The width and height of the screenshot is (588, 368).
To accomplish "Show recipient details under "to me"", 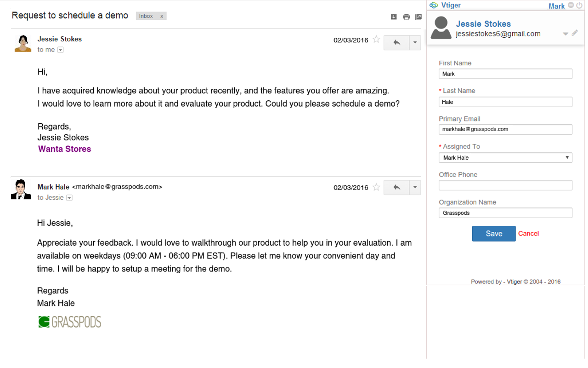I will click(60, 50).
